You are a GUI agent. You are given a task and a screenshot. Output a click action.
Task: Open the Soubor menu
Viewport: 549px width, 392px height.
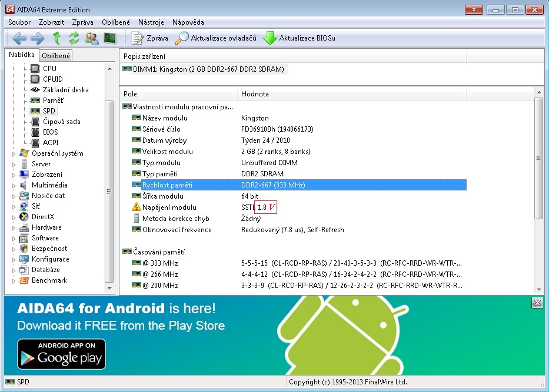(x=19, y=22)
